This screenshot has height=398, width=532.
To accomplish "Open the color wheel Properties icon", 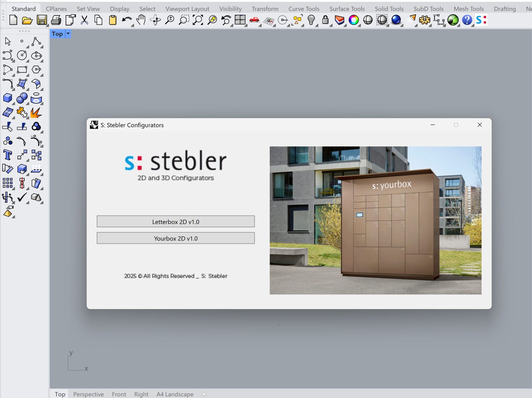I will tap(354, 20).
